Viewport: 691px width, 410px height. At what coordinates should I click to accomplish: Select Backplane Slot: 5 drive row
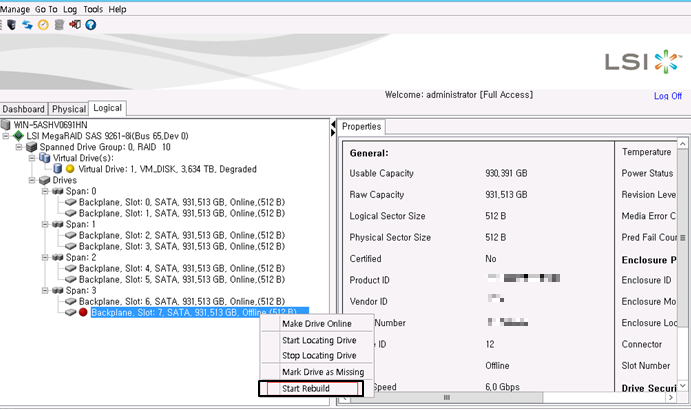coord(182,280)
